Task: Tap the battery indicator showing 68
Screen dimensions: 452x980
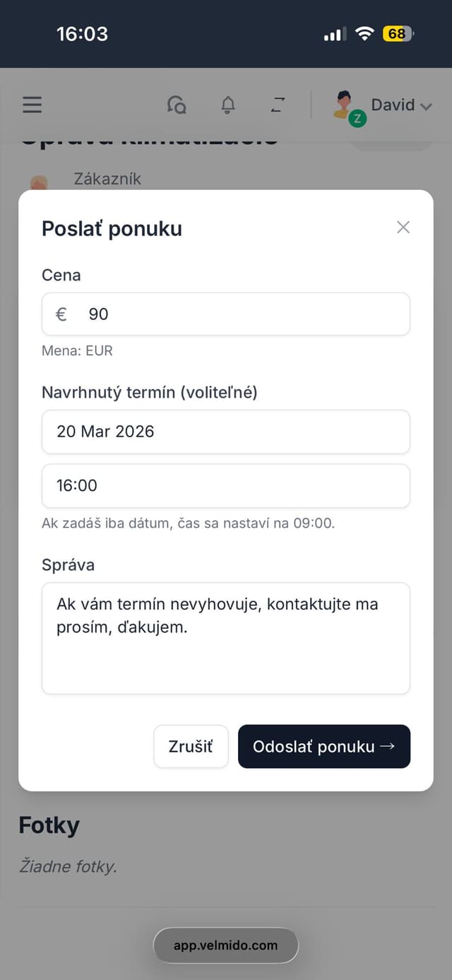Action: pyautogui.click(x=397, y=33)
